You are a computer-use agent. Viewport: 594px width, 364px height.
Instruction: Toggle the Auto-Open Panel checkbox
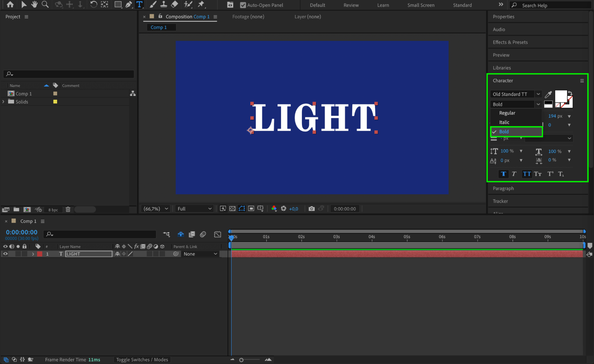[243, 5]
